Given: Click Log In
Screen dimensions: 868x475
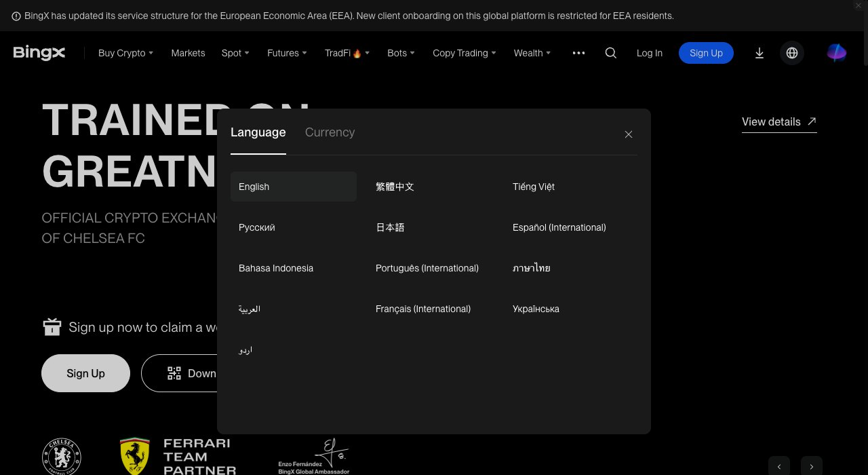Looking at the screenshot, I should [650, 53].
